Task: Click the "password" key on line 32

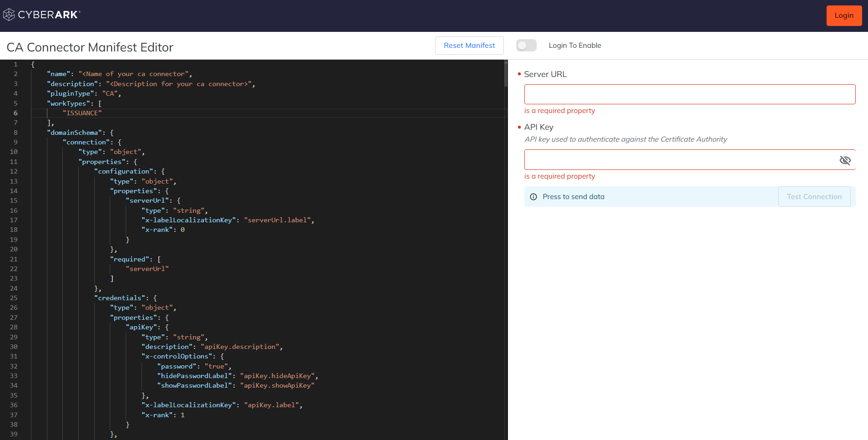Action: (x=177, y=366)
